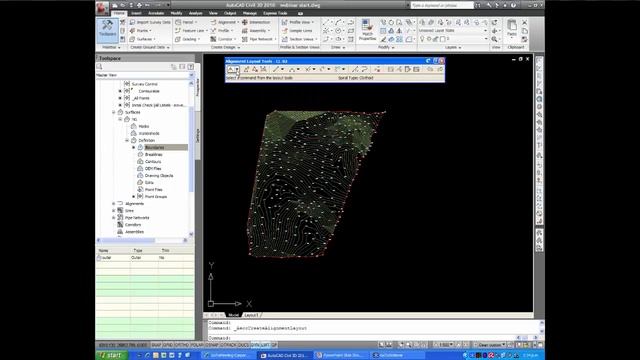Select the Drawing Objects tree item

(x=159, y=176)
